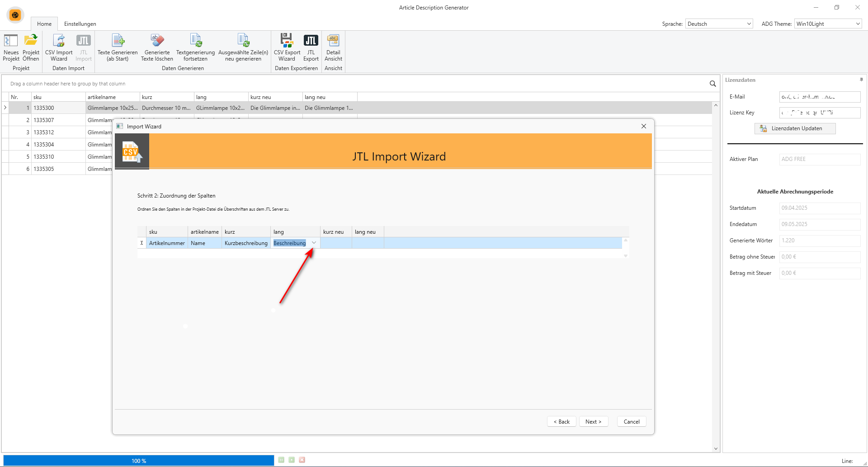This screenshot has height=467, width=868.
Task: Select sku cell 1335304
Action: tap(58, 145)
